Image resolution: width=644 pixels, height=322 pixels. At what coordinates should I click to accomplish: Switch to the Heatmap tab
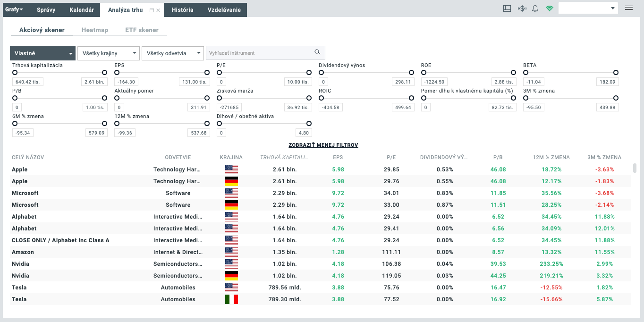94,30
